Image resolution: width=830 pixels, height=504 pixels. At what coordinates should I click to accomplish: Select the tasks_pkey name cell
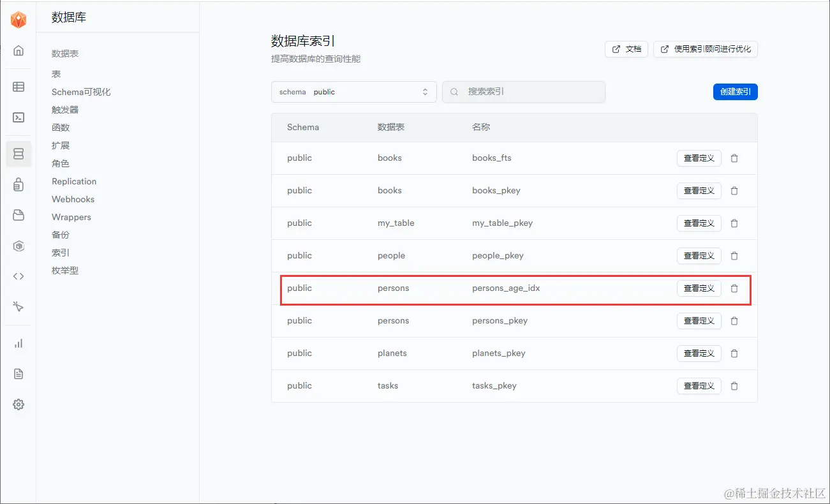[494, 386]
